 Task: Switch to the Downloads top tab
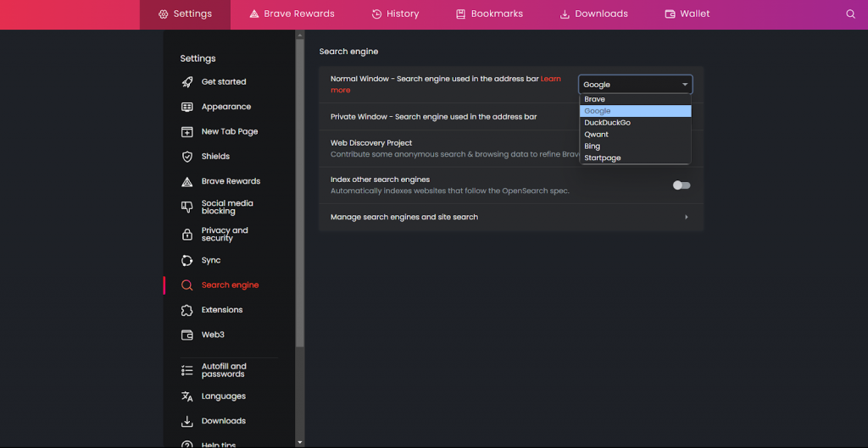tap(594, 14)
